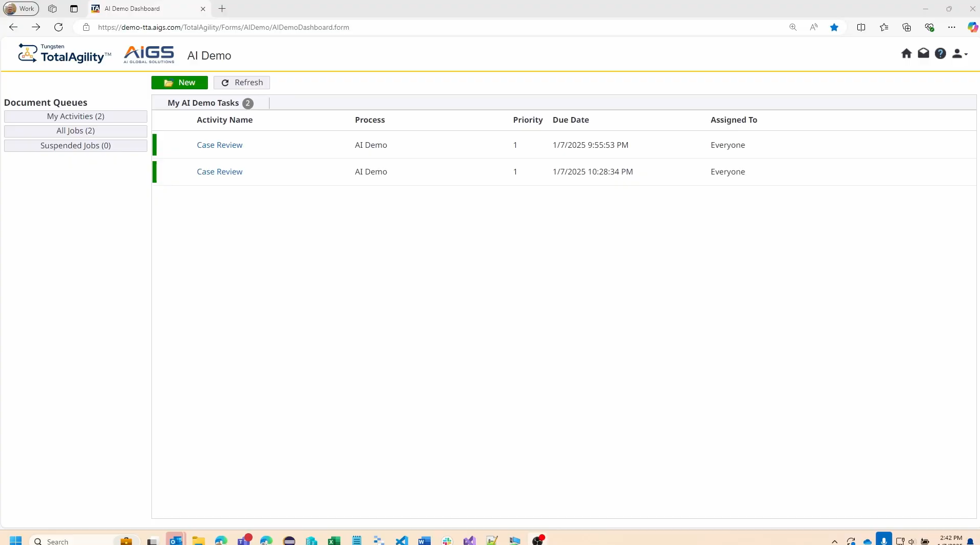This screenshot has width=980, height=545.
Task: Click the blue favorites star in address bar
Action: (x=834, y=27)
